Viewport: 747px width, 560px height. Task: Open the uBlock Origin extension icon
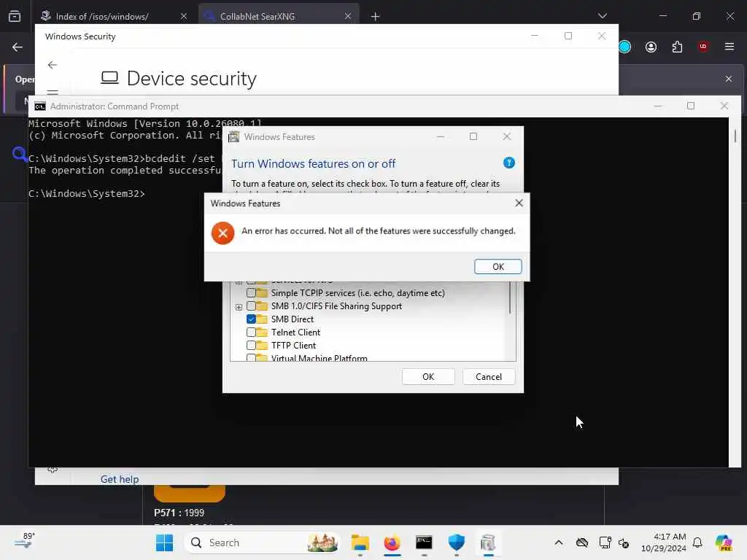pyautogui.click(x=703, y=46)
